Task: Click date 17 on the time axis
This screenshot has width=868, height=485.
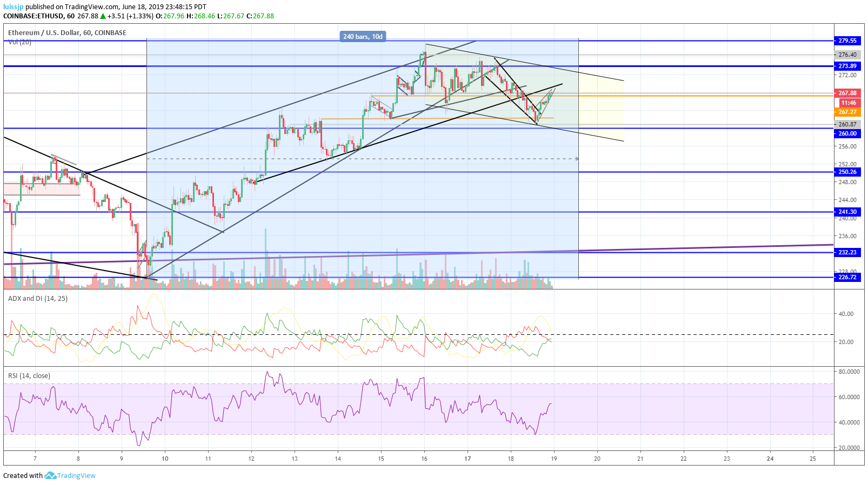Action: click(x=468, y=459)
